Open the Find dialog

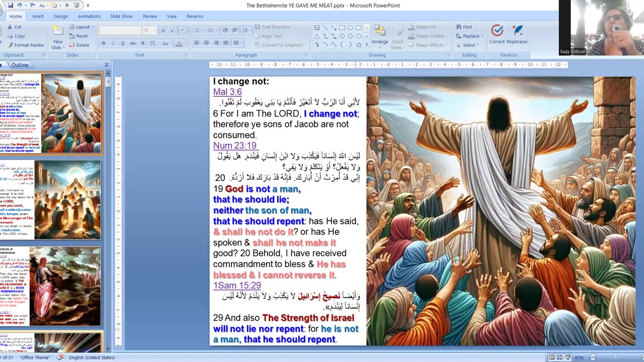point(464,27)
